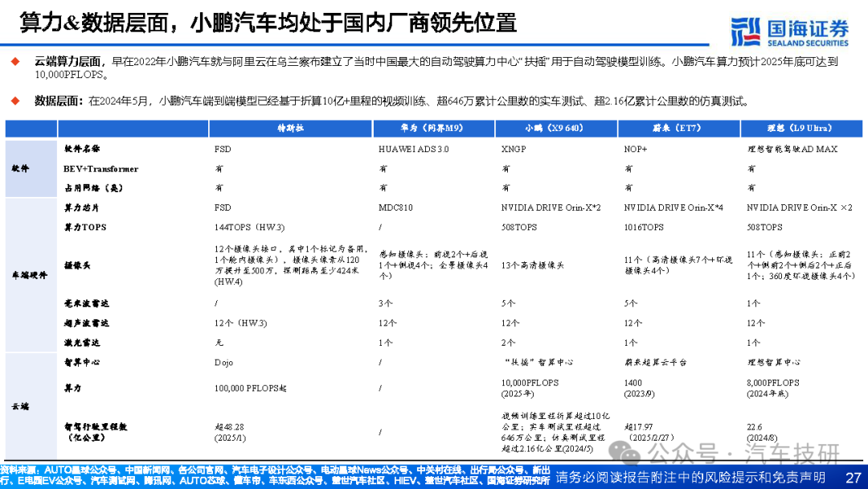Select the 云端 category cell

click(x=31, y=406)
